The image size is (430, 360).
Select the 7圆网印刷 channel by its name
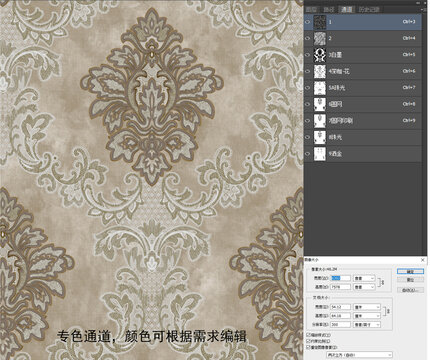[x=341, y=120]
